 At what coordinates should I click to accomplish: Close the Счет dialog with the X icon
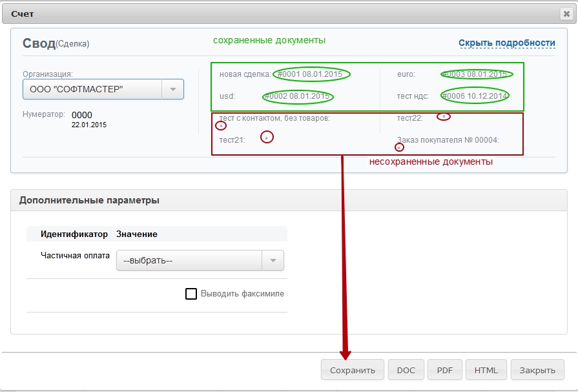click(x=566, y=13)
